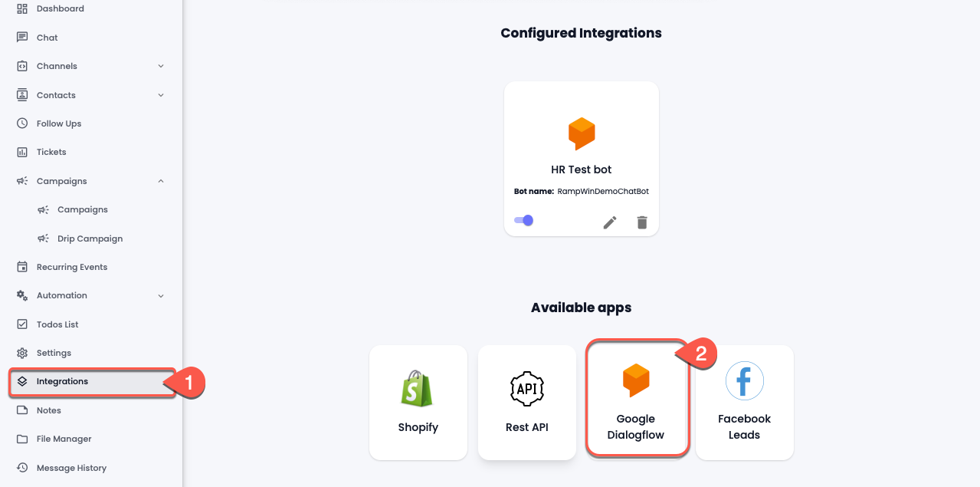Click the Shopify bag icon
This screenshot has width=980, height=487.
coord(418,388)
